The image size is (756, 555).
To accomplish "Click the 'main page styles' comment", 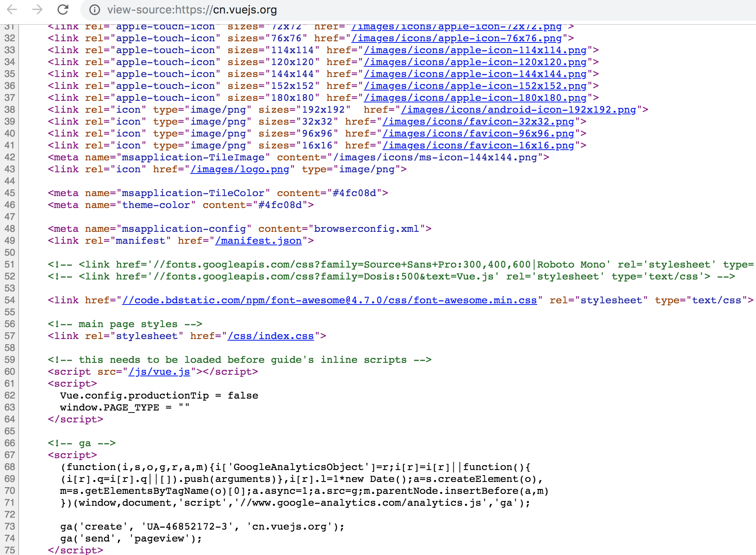I will [125, 324].
